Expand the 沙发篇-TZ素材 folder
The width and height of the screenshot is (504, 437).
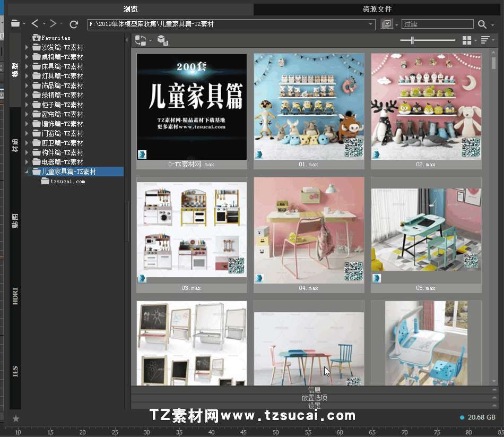[x=27, y=47]
